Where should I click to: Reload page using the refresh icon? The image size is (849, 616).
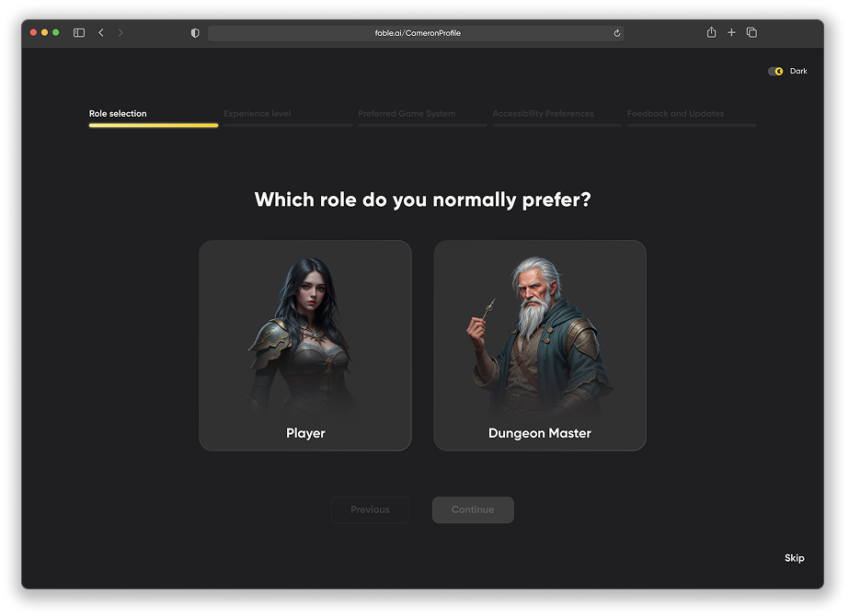tap(617, 33)
